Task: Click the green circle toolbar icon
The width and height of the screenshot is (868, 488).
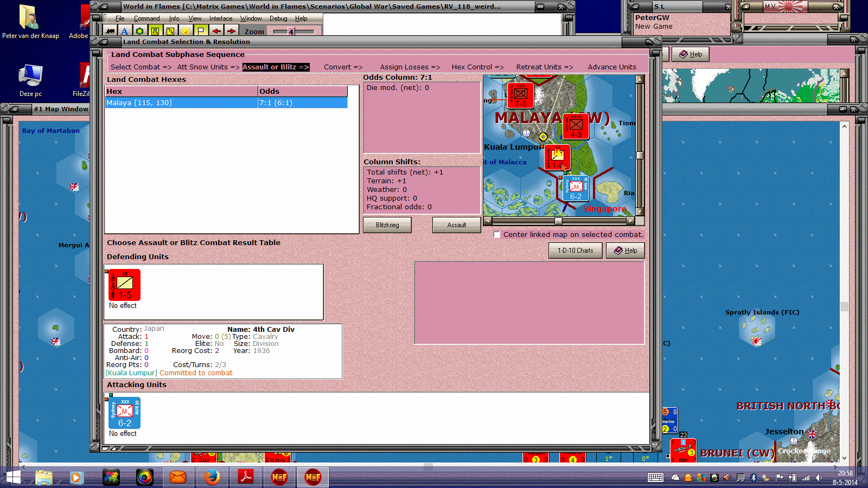Action: (x=140, y=31)
